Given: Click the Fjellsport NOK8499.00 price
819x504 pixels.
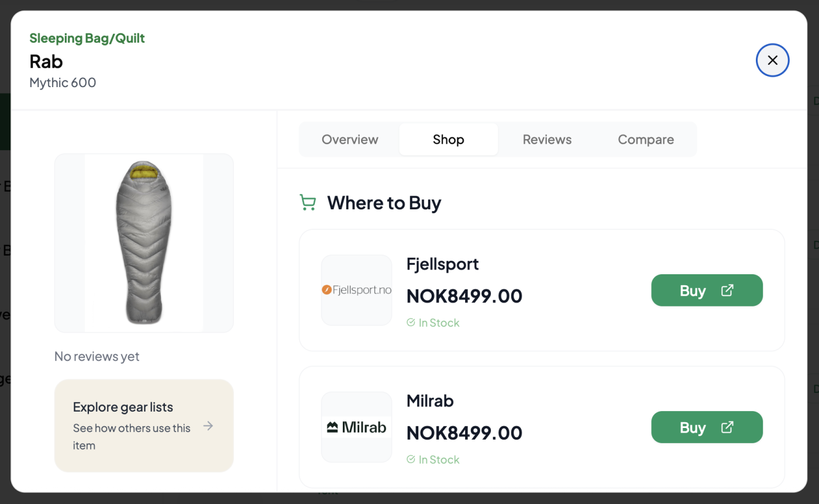Looking at the screenshot, I should [464, 296].
